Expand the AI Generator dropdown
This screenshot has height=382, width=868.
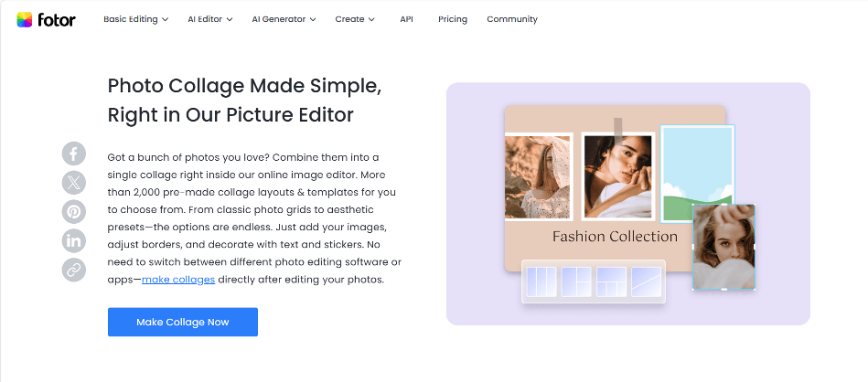tap(284, 19)
